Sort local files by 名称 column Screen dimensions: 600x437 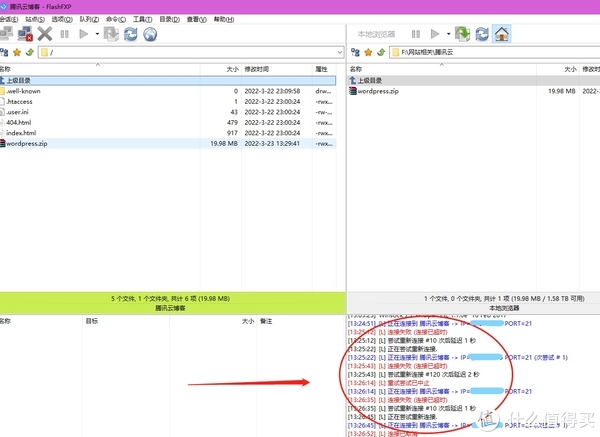pyautogui.click(x=442, y=69)
